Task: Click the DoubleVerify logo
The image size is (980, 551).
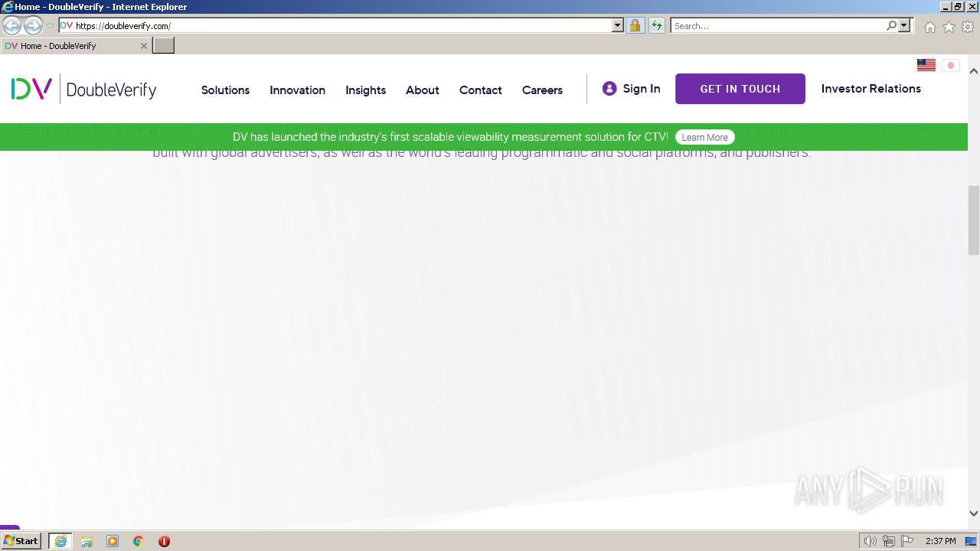Action: pyautogui.click(x=83, y=90)
